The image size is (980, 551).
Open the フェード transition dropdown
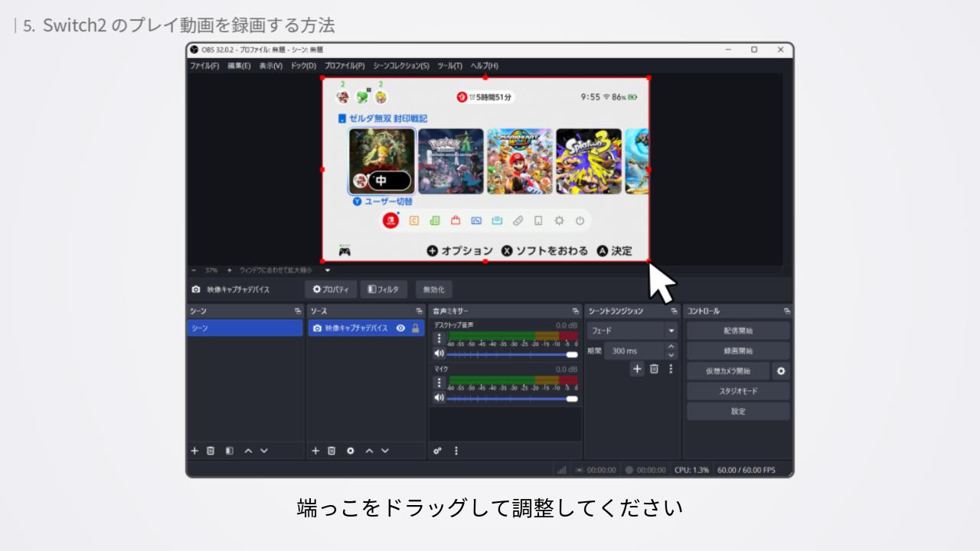[671, 331]
